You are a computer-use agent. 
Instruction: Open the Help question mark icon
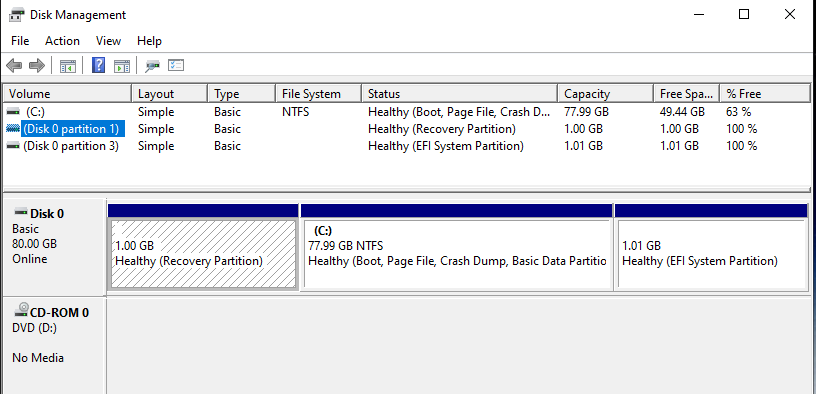click(98, 66)
